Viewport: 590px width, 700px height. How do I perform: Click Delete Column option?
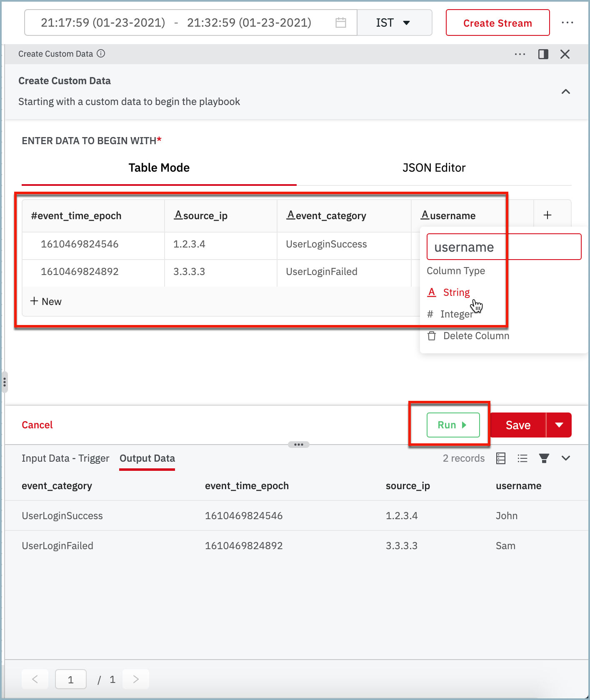[468, 336]
